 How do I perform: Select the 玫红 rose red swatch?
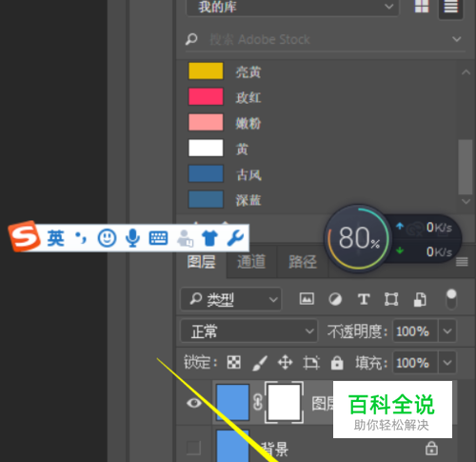pyautogui.click(x=206, y=96)
